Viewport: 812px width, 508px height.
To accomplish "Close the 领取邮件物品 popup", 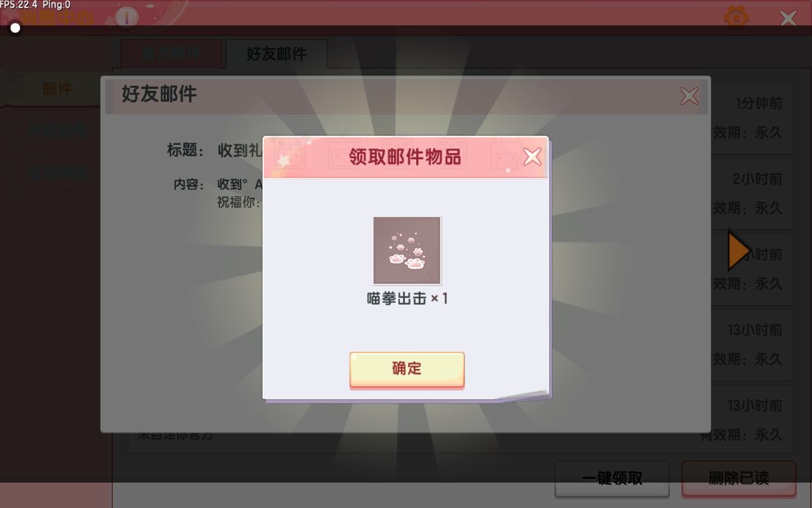I will (x=532, y=156).
